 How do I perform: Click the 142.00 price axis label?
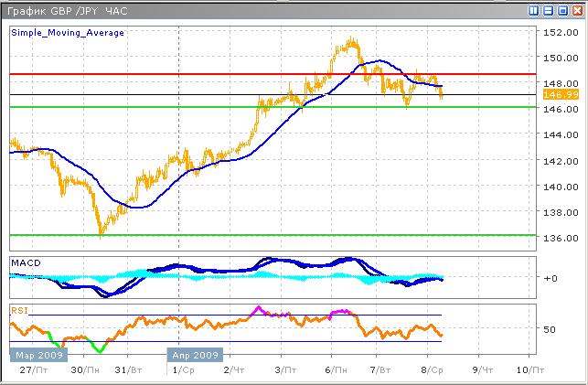click(x=561, y=161)
